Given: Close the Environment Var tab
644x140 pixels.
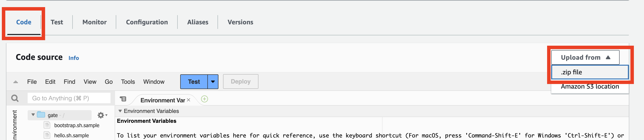Looking at the screenshot, I should tap(189, 100).
